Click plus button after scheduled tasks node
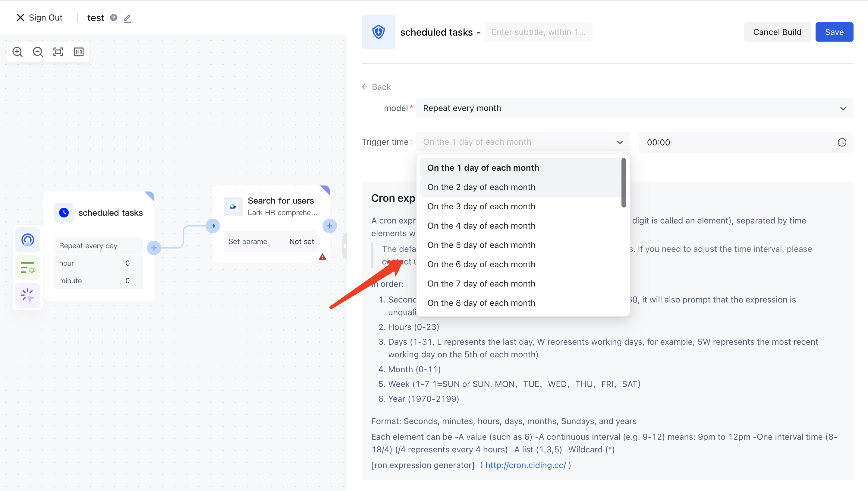868x491 pixels. point(154,248)
